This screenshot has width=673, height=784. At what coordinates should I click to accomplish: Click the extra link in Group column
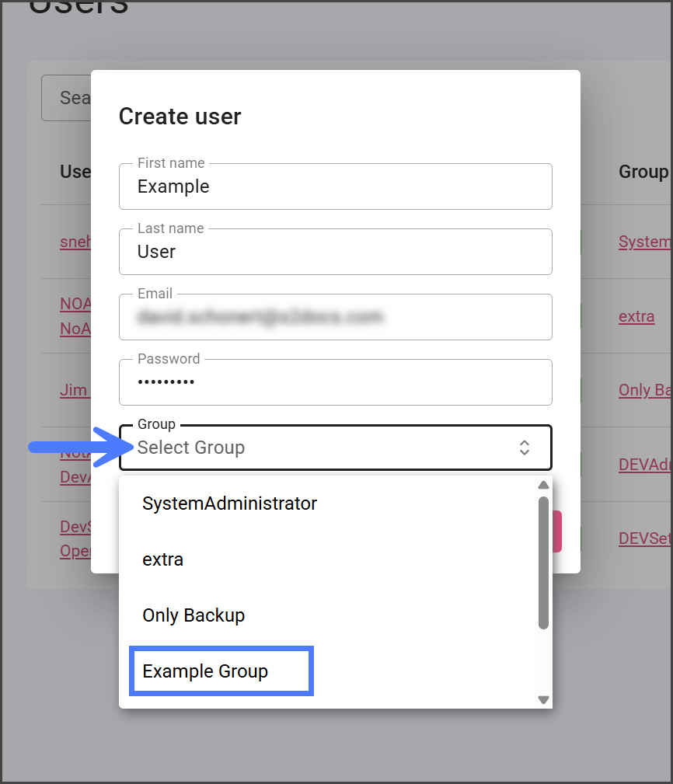pos(636,316)
